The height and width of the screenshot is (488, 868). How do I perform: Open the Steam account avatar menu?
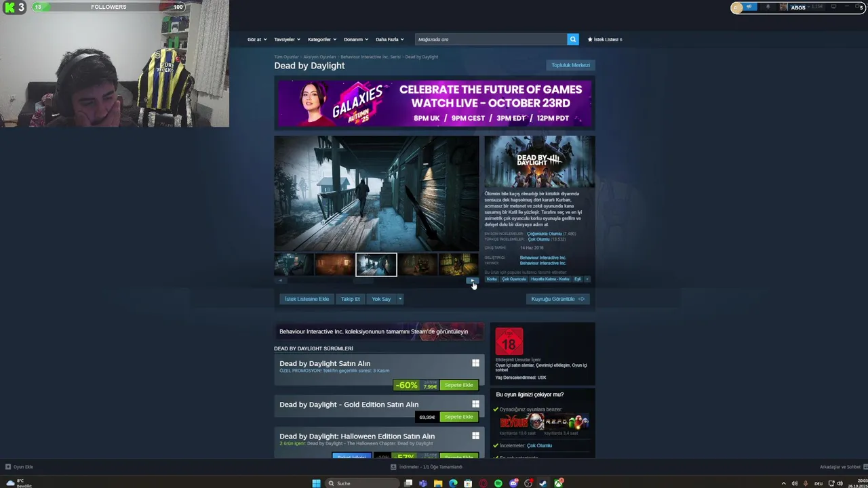(x=784, y=7)
